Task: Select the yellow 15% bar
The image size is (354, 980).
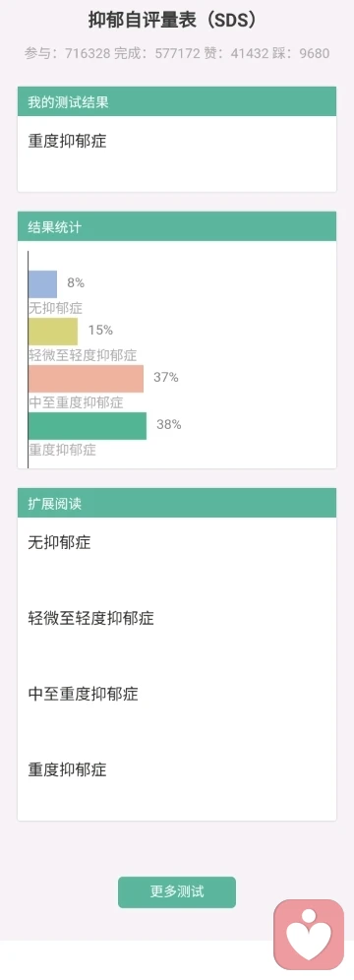Action: coord(53,332)
